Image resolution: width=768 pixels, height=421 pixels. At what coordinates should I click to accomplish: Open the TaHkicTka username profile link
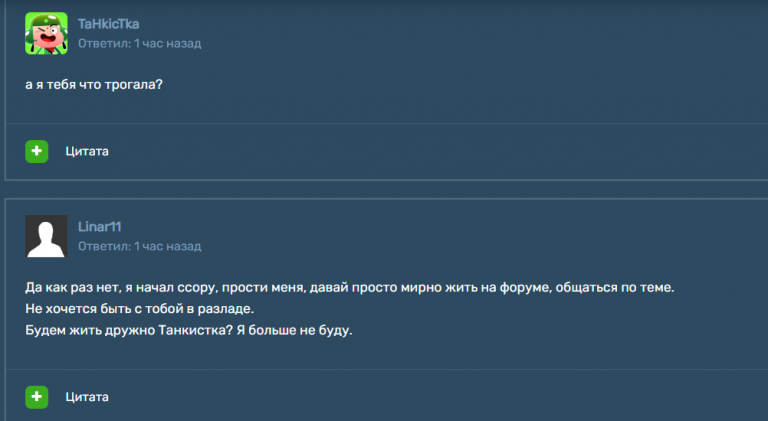(x=108, y=23)
